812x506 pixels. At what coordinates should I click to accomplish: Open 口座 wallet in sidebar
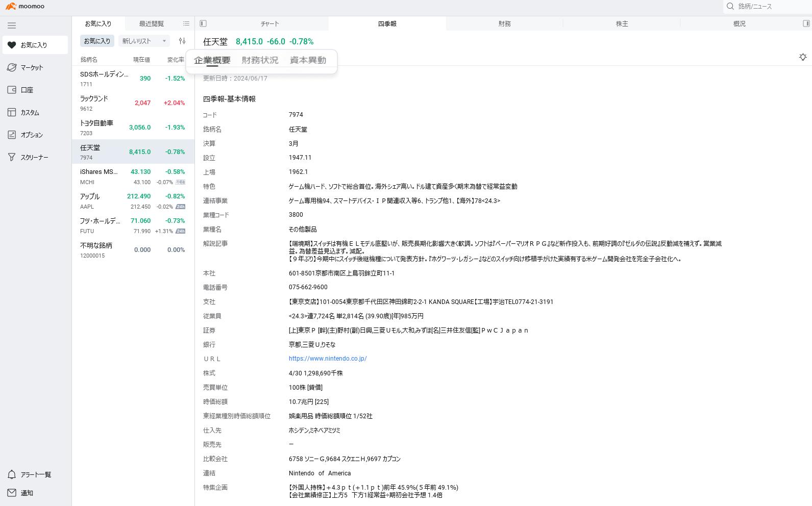point(35,90)
